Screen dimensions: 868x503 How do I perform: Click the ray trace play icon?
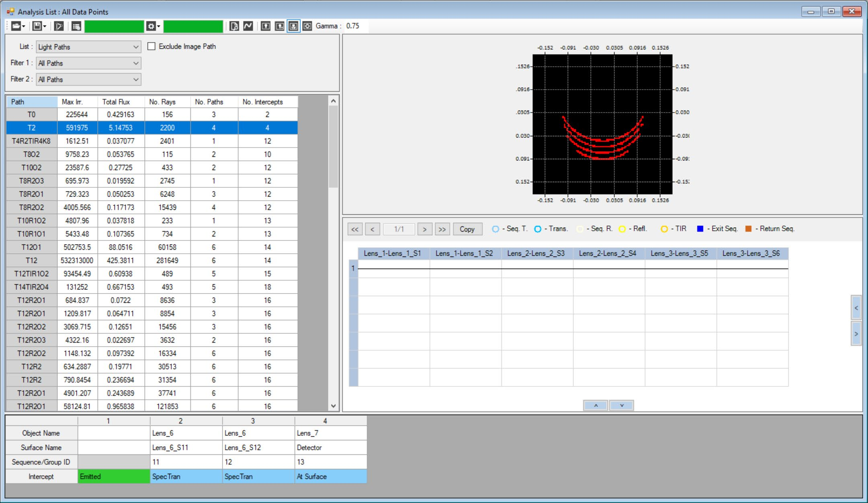point(59,26)
